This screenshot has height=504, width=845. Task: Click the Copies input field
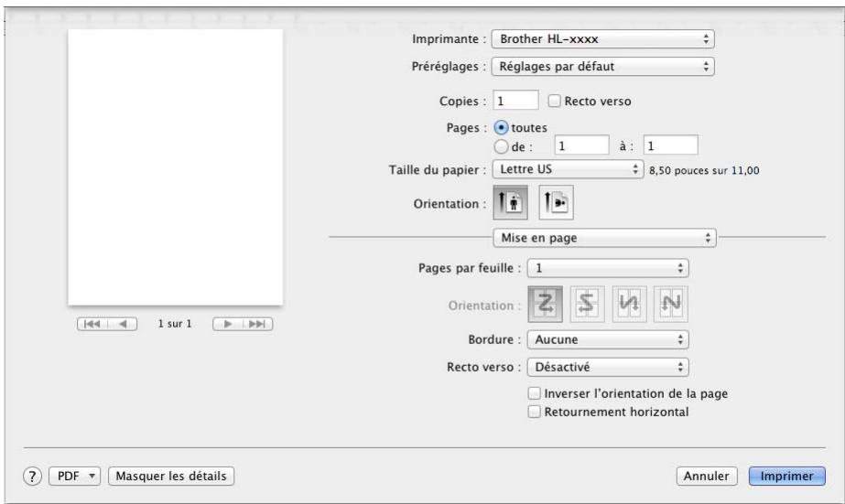[515, 101]
